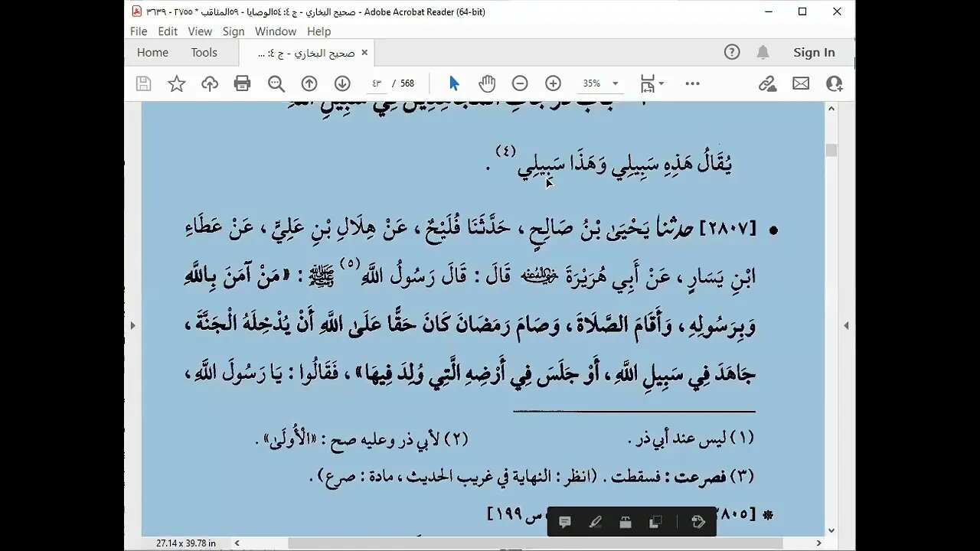Click the hadith number [٢٨٠٧] in the text
This screenshot has height=551, width=980.
tap(727, 229)
